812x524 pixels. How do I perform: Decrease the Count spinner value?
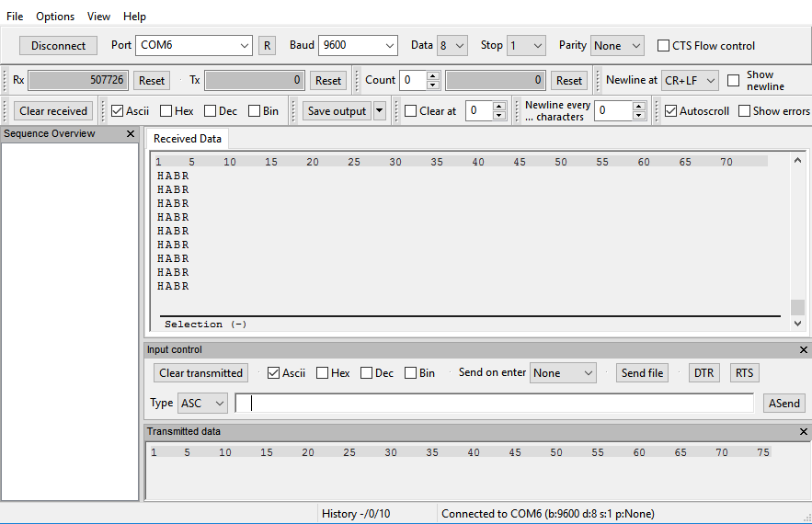433,85
